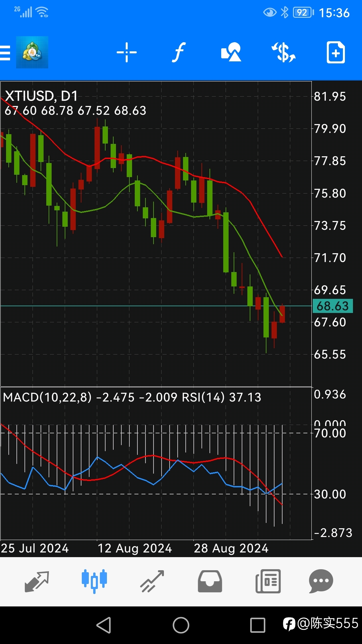
Task: Tap the 65.55 price axis label
Action: point(330,354)
